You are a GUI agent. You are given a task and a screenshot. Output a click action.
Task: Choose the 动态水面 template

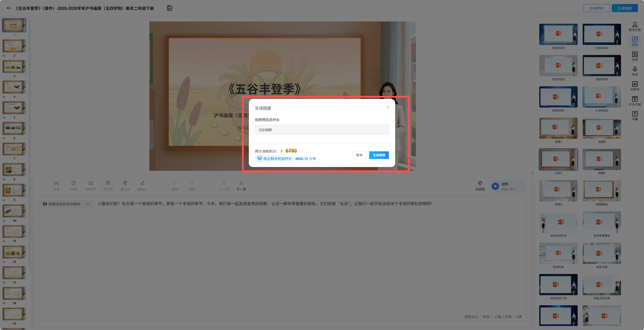pyautogui.click(x=602, y=253)
